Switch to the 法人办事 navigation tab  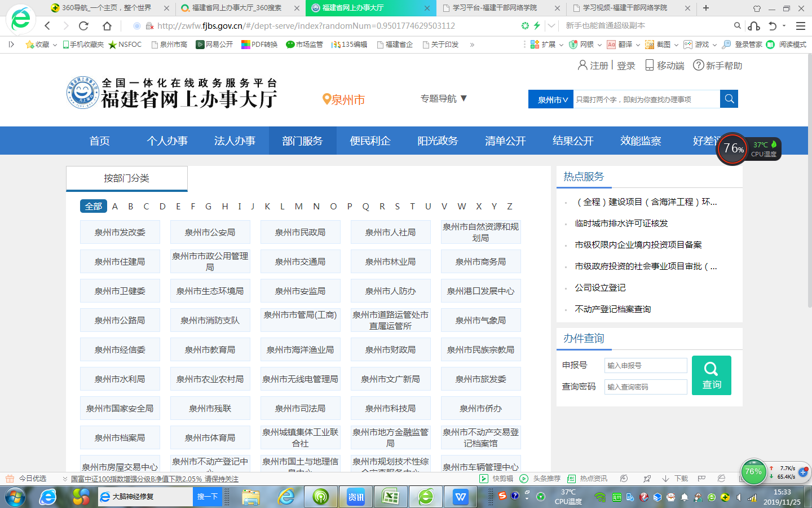point(235,141)
